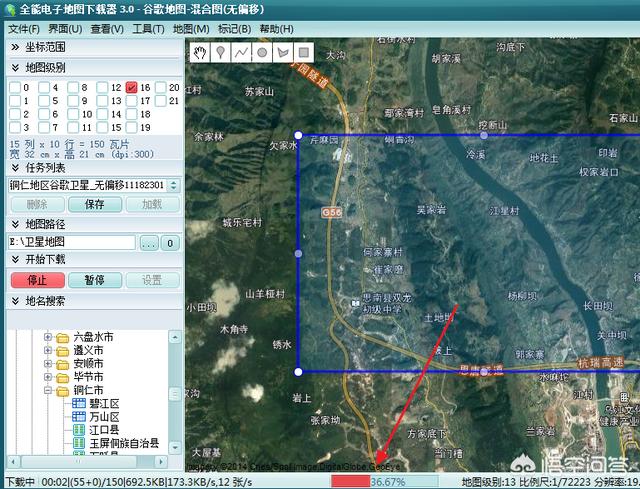Select the circle drawing tool
Screen dimensions: 640x489
[x=262, y=53]
